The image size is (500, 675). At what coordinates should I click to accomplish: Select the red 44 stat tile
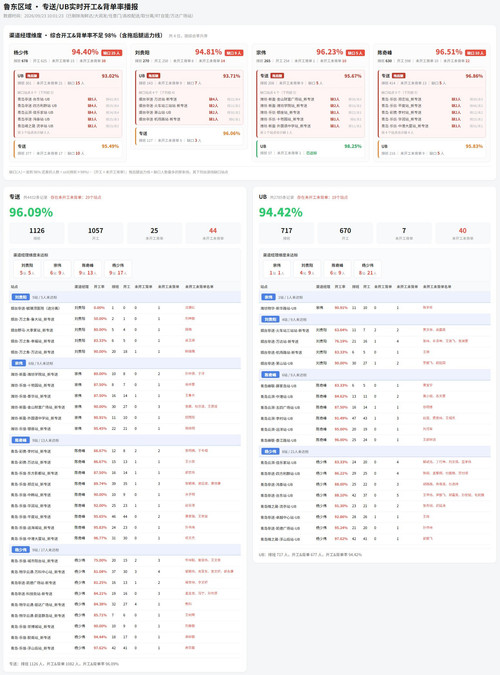213,233
